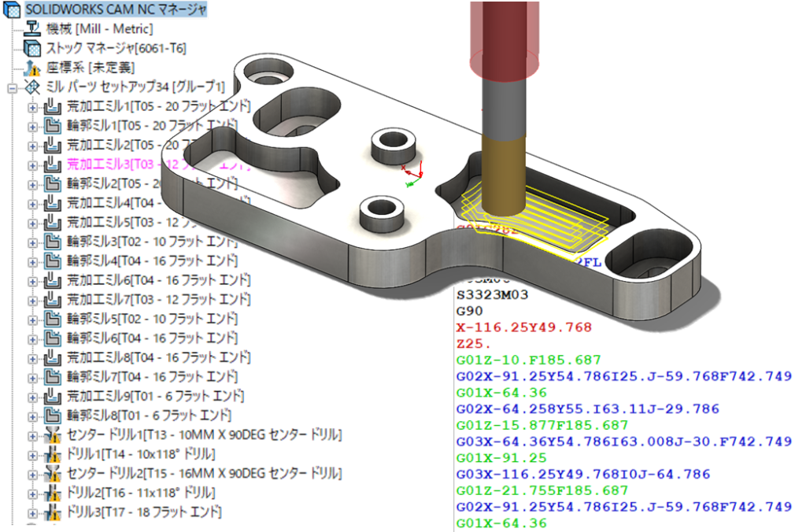The width and height of the screenshot is (806, 532).
Task: Click the 座標系 [未定義] coordinate system icon
Action: point(32,68)
